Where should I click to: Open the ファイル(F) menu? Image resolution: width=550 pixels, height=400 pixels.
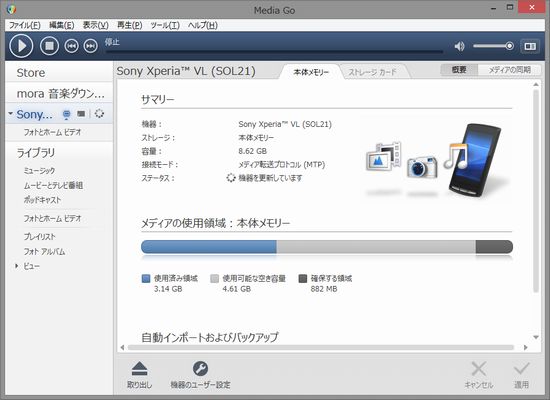[25, 25]
